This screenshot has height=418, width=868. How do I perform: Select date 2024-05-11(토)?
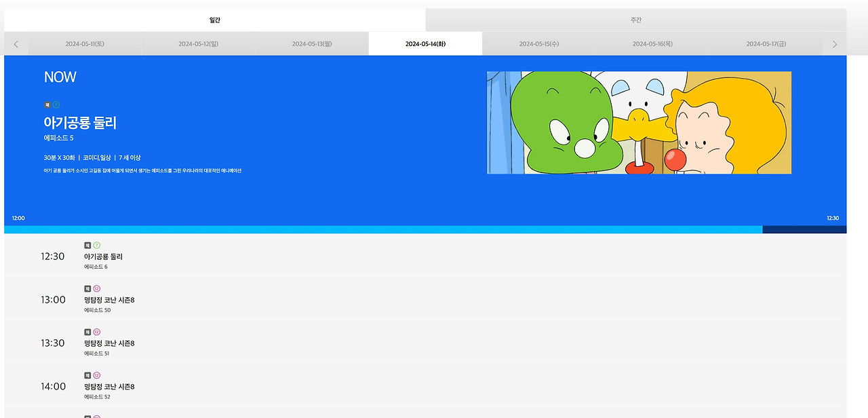[x=85, y=44]
